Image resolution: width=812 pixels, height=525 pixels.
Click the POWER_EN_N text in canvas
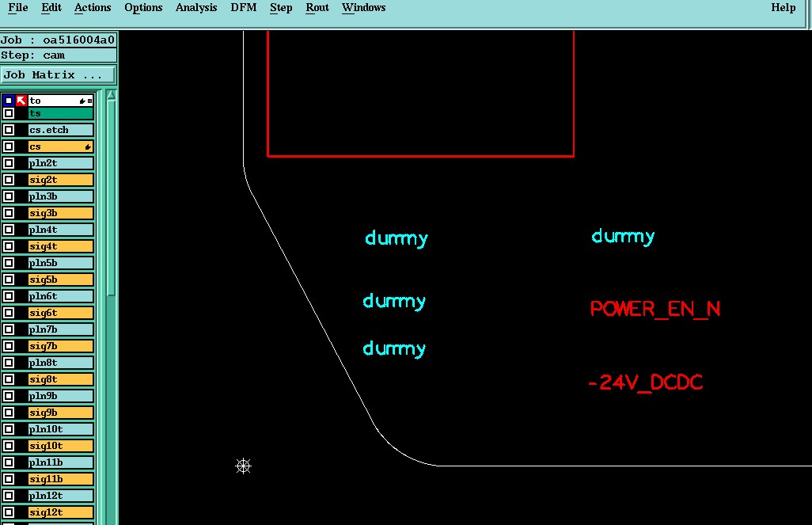click(655, 310)
